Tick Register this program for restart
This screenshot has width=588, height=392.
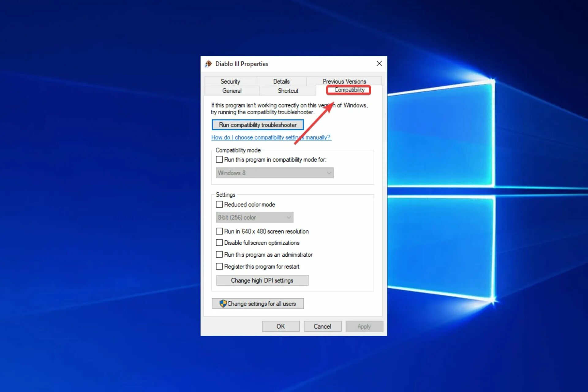coord(219,266)
